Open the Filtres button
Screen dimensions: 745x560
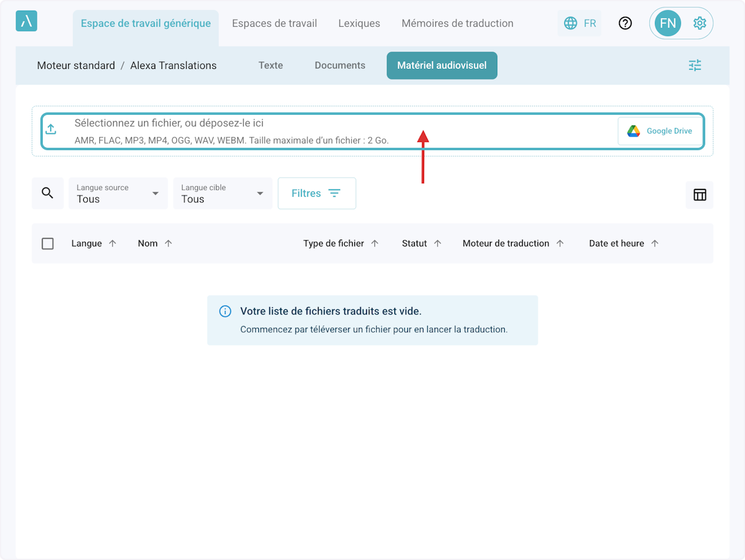click(x=317, y=193)
